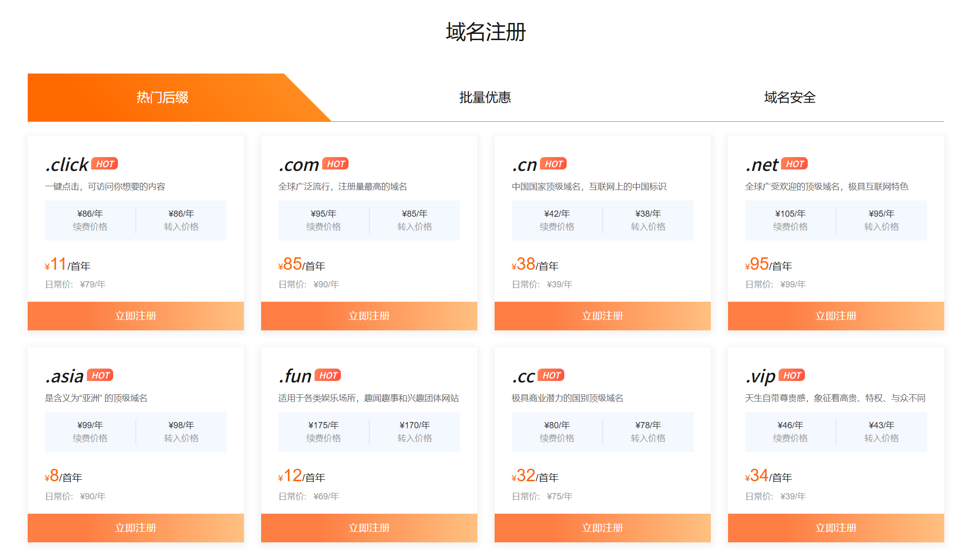The image size is (971, 560).
Task: Click the HOT badge beside .net
Action: (x=794, y=164)
